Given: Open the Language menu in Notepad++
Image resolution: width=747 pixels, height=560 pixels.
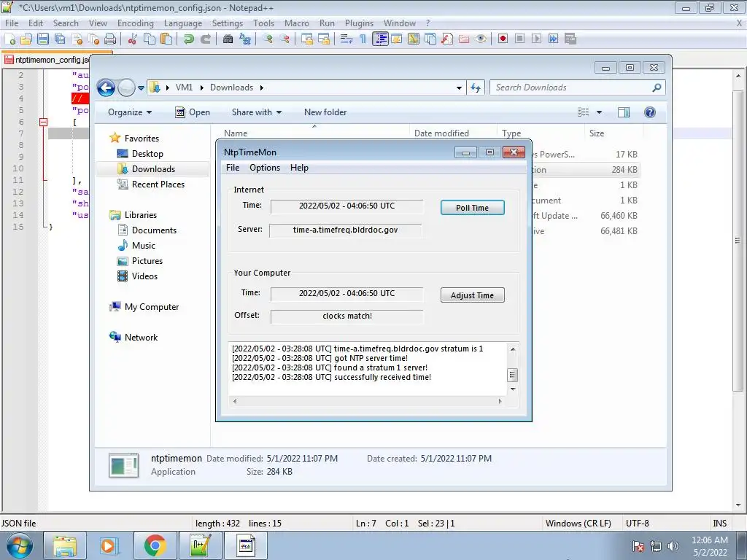Looking at the screenshot, I should click(183, 23).
